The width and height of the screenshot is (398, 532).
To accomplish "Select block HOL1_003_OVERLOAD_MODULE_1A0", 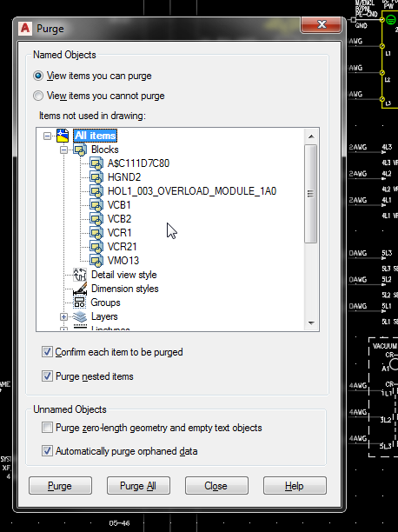I will point(192,191).
